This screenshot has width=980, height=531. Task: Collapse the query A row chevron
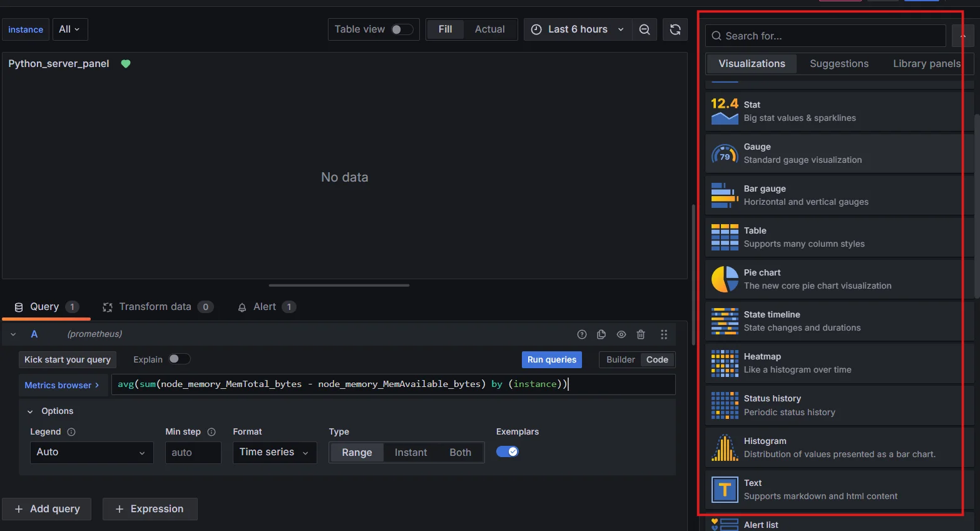13,334
